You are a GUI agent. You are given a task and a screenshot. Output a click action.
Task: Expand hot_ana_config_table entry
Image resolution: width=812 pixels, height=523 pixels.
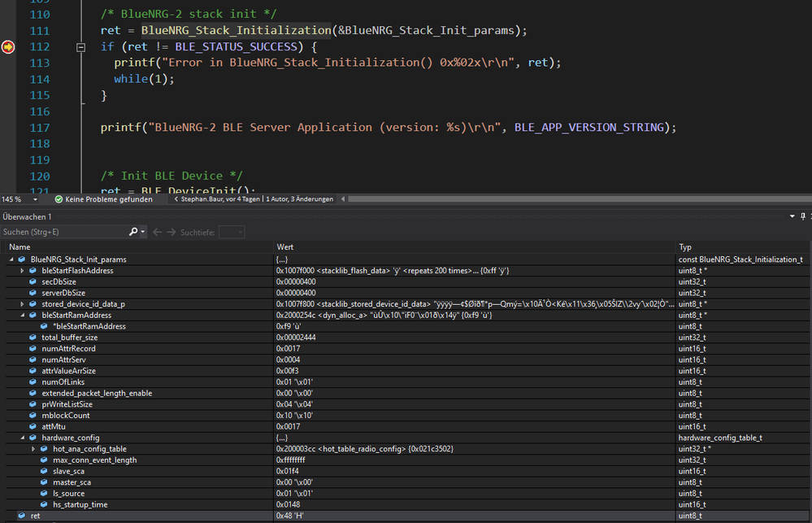pos(33,449)
